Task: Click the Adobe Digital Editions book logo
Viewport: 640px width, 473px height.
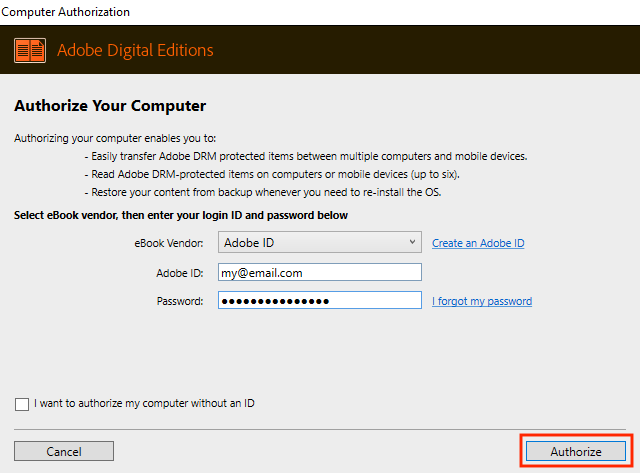Action: [x=30, y=50]
